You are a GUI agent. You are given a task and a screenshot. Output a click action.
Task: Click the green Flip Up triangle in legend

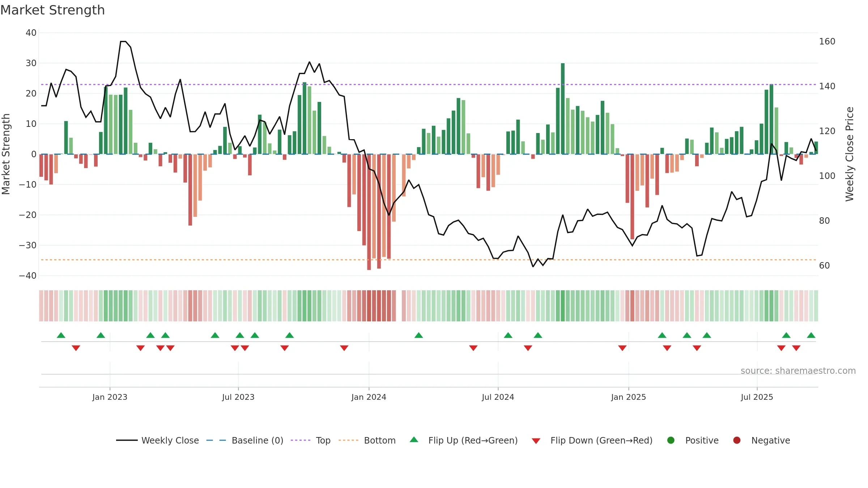414,440
